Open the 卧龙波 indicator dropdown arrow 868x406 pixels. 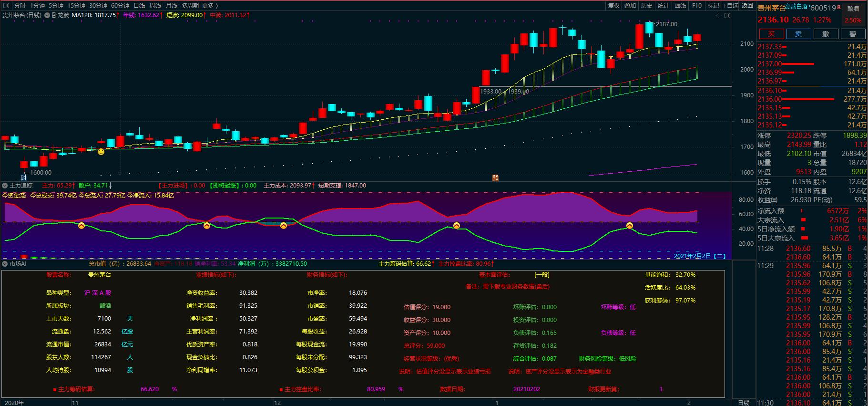pyautogui.click(x=47, y=15)
